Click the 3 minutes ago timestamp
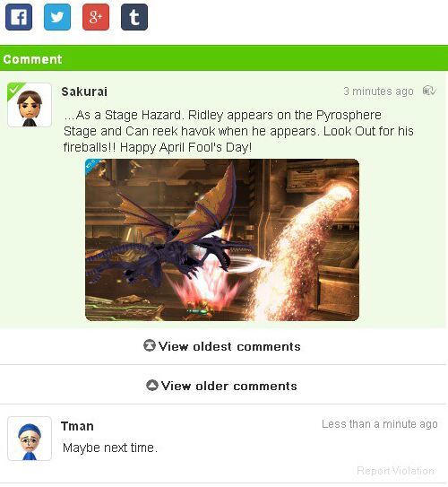The height and width of the screenshot is (487, 448). point(378,91)
